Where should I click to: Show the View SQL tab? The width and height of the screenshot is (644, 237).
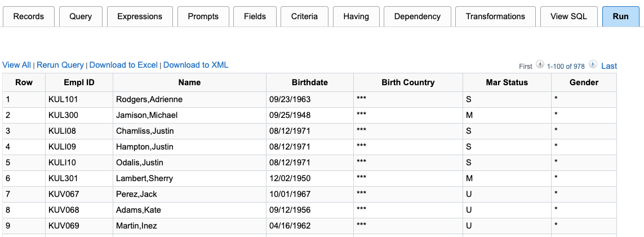[569, 16]
